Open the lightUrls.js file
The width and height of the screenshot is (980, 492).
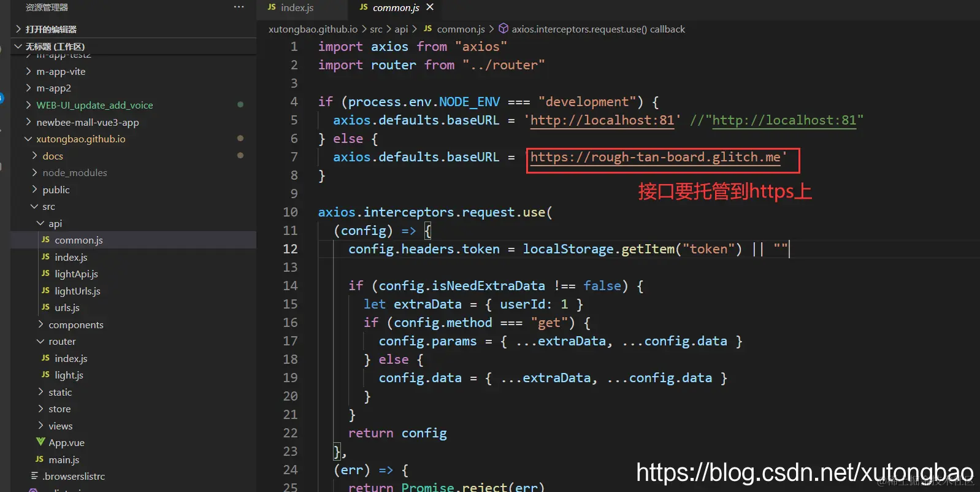pyautogui.click(x=77, y=291)
